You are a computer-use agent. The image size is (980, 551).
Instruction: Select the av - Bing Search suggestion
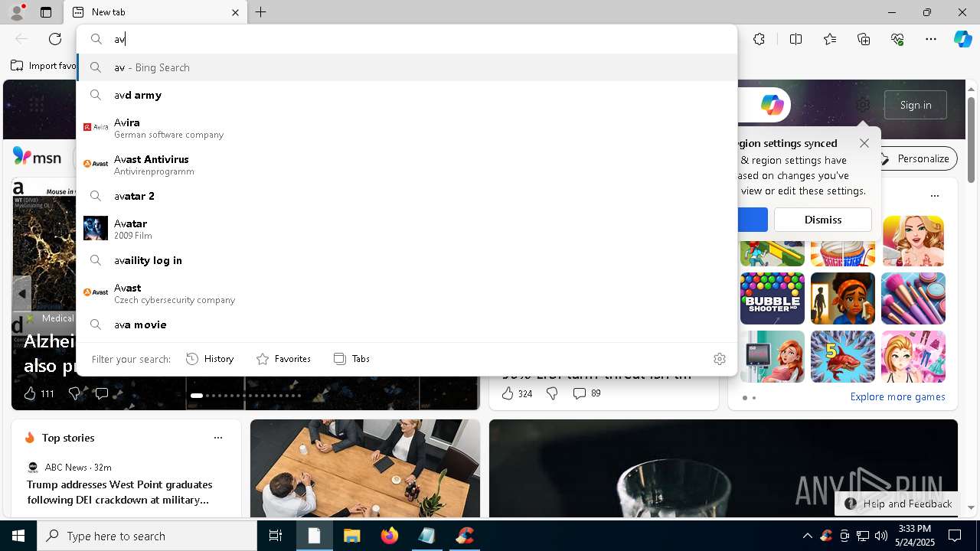click(x=407, y=67)
